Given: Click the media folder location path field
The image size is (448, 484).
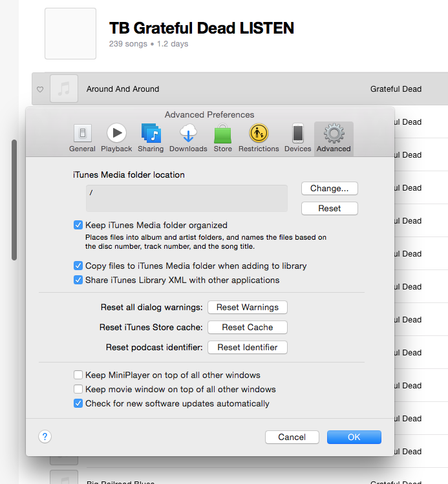Looking at the screenshot, I should pyautogui.click(x=187, y=198).
